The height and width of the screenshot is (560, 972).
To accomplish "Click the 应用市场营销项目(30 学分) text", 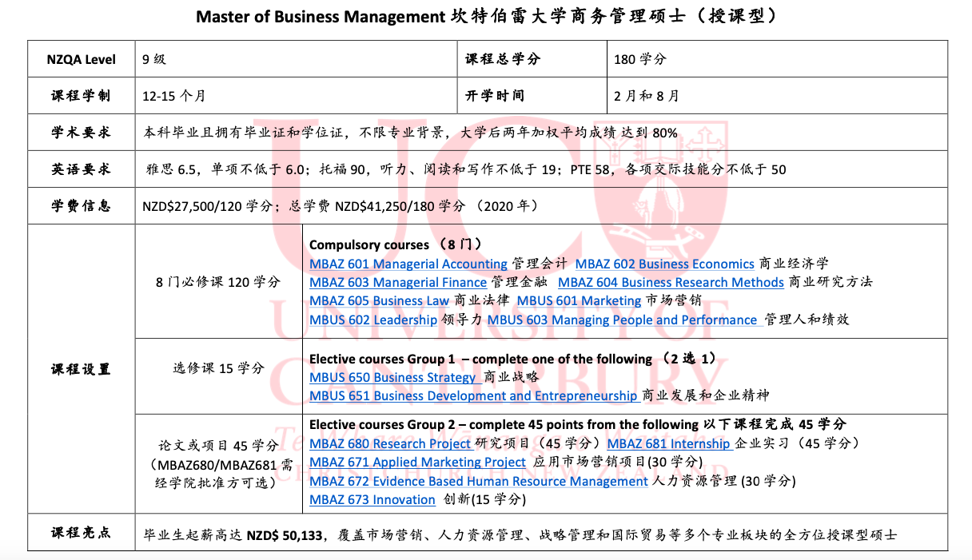I will tap(617, 462).
